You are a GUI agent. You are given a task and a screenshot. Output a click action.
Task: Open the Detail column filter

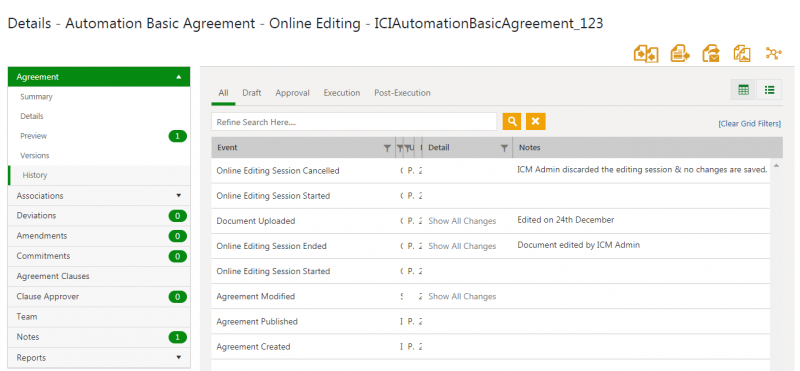click(x=505, y=148)
